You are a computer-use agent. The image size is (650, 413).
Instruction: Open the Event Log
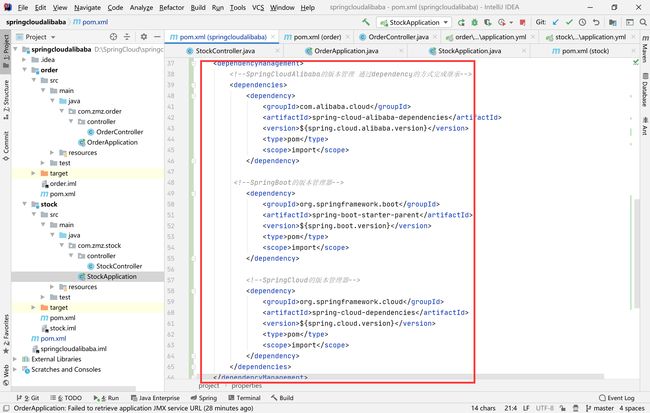tap(617, 398)
